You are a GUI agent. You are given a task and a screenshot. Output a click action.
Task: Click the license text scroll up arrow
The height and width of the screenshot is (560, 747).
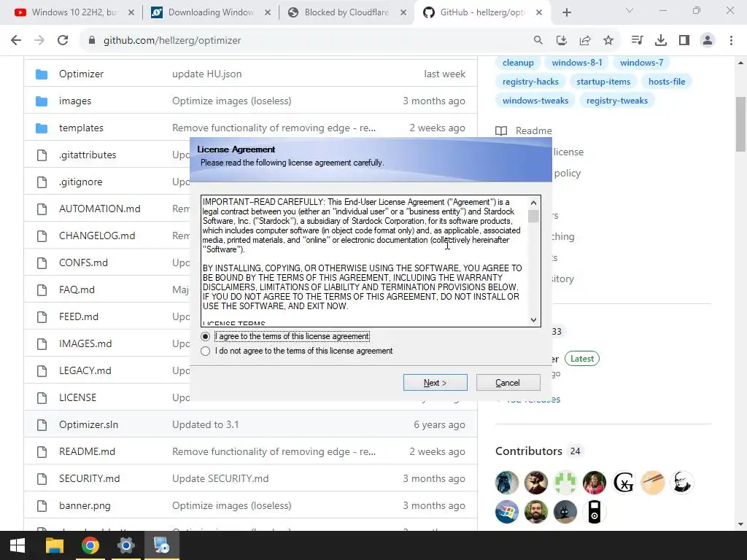pos(533,203)
